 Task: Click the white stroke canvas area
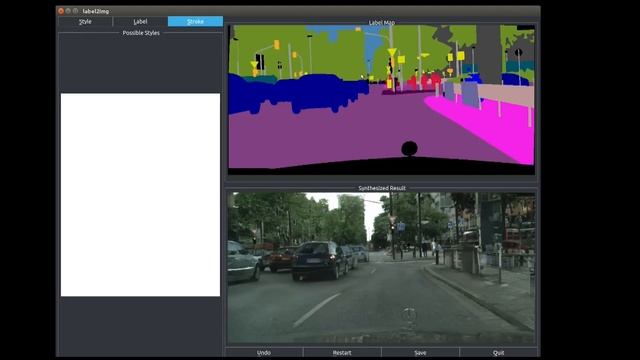click(x=140, y=195)
